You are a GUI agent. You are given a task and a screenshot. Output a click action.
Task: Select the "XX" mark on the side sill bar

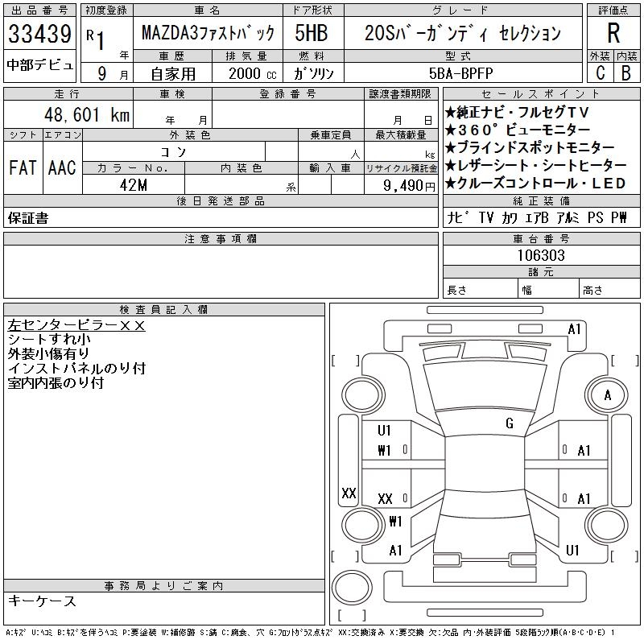(x=349, y=493)
